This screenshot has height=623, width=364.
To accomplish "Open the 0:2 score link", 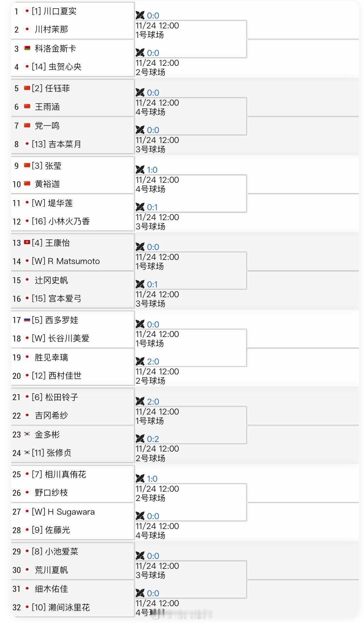I will [x=153, y=439].
